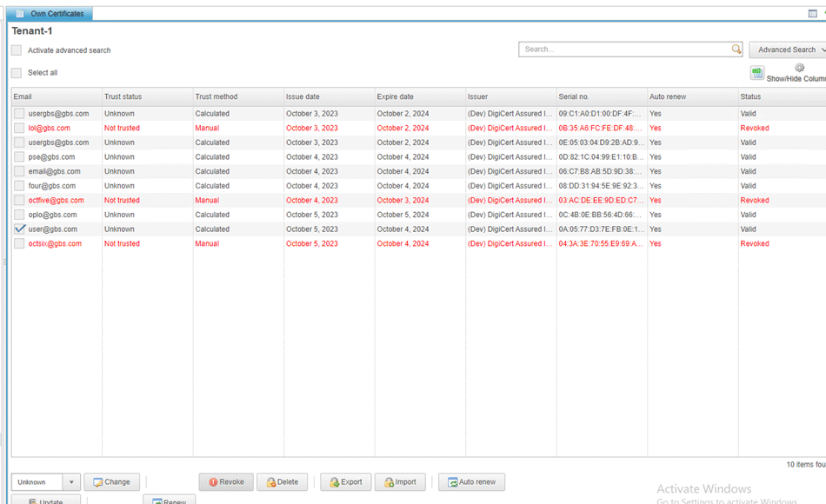Check the Select all checkbox

[17, 73]
